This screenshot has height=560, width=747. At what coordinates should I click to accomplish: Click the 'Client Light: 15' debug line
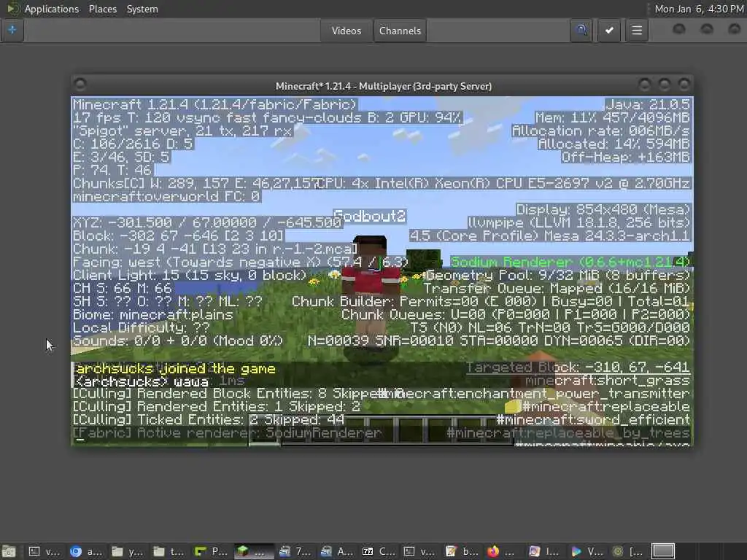190,275
